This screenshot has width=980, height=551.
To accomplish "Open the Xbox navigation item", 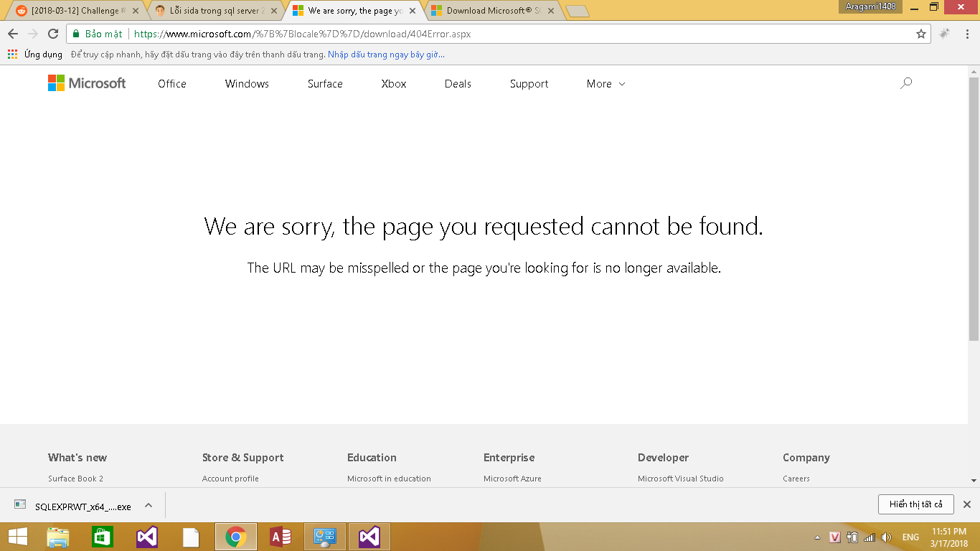I will tap(394, 84).
